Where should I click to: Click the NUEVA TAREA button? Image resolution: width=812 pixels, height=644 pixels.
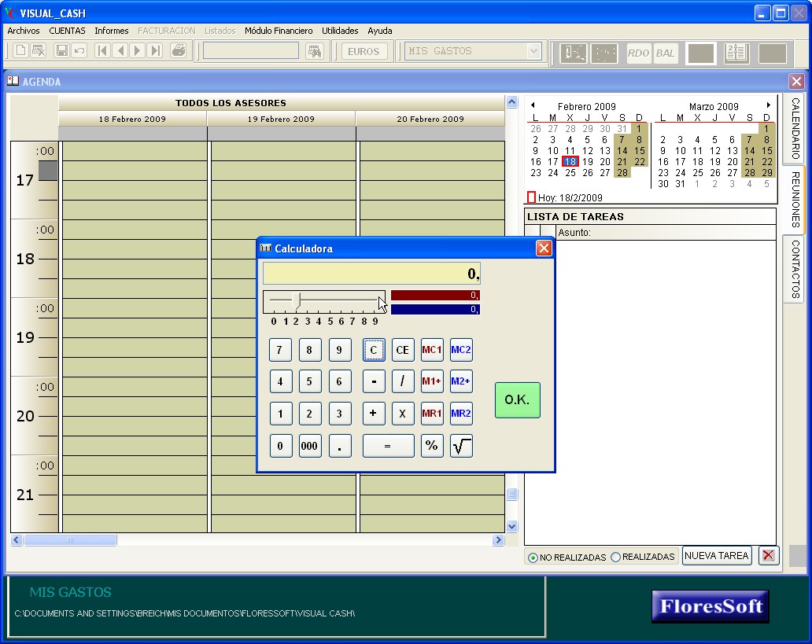point(717,555)
